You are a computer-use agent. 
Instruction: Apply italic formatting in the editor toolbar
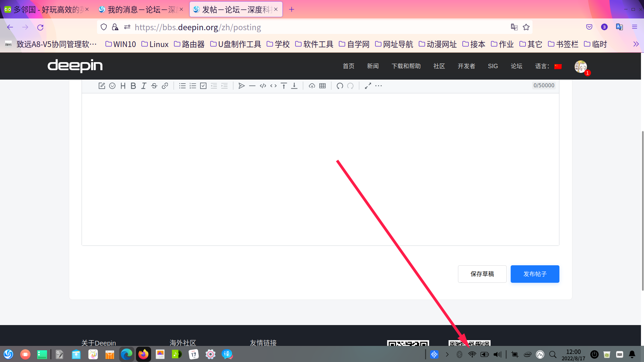coord(143,86)
